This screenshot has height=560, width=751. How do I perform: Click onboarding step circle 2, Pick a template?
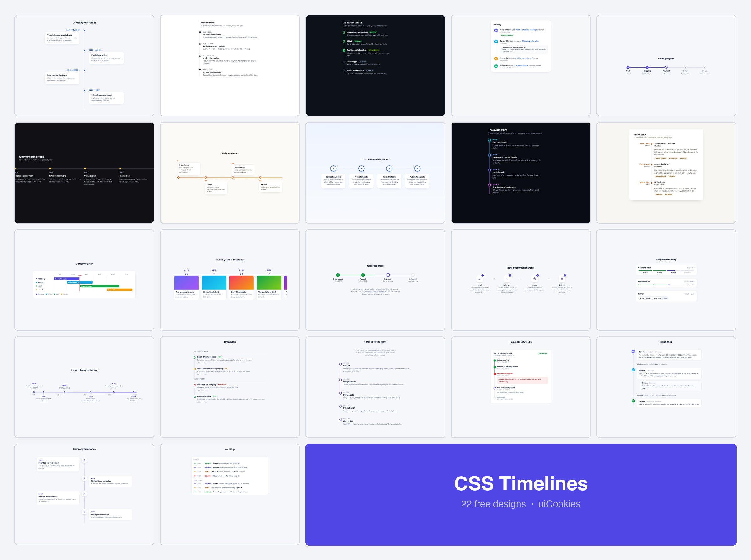pos(361,169)
